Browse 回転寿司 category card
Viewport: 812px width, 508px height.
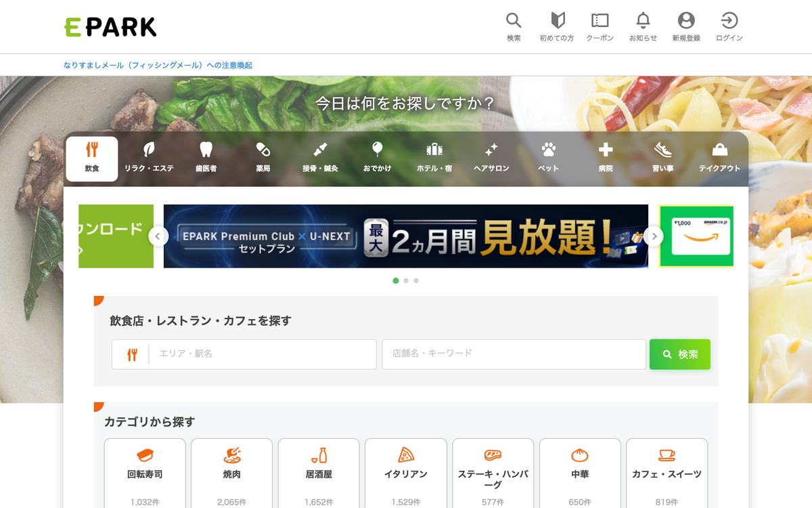click(x=145, y=473)
